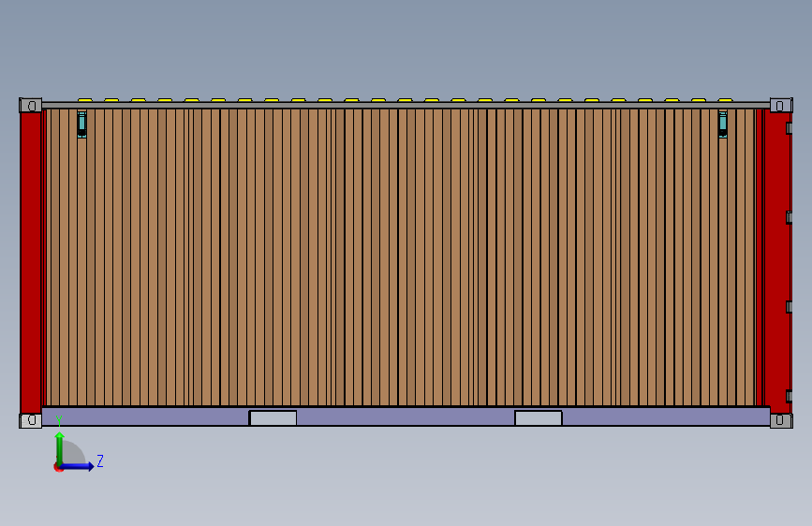
Task: Select the bottom-left corner casting of container
Action: (x=31, y=420)
